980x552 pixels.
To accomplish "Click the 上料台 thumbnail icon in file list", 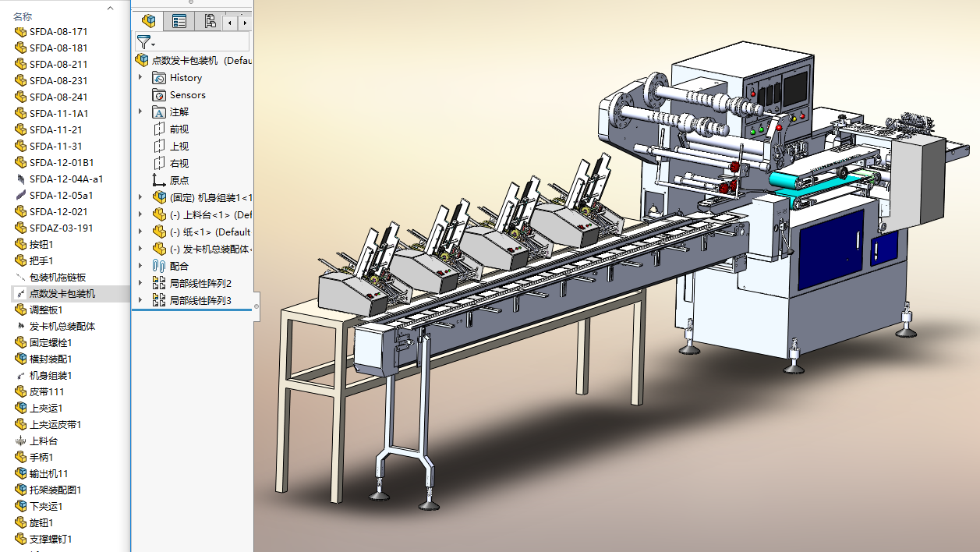I will point(20,441).
